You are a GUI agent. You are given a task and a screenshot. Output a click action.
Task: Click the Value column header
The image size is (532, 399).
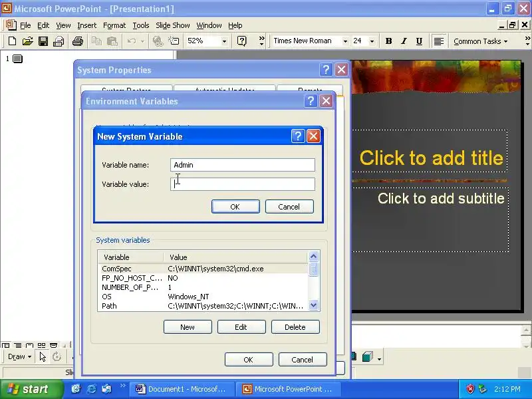click(x=235, y=257)
